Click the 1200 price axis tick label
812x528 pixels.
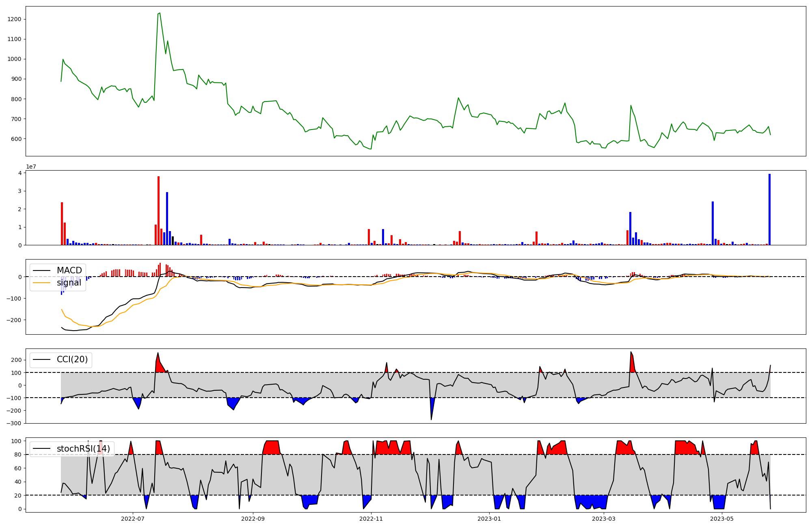click(14, 19)
